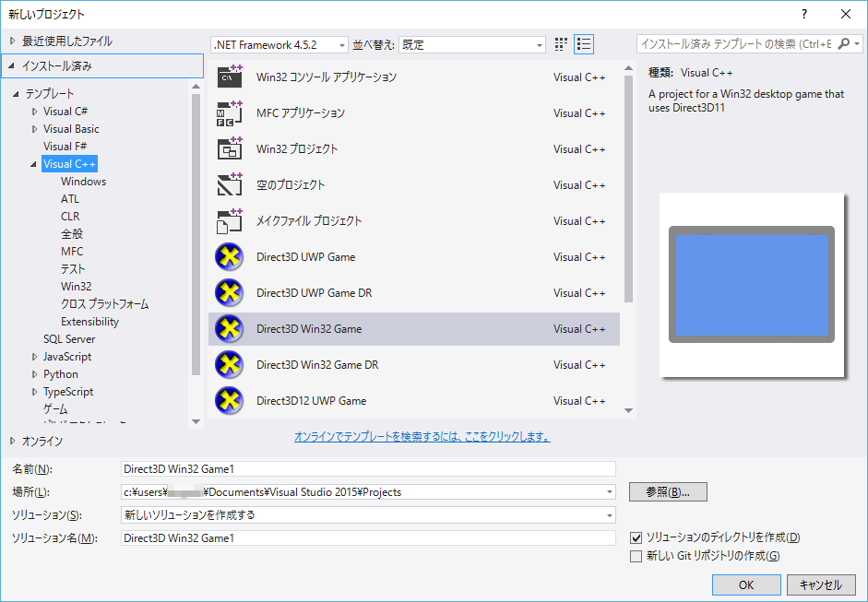Select テスト under Visual C++

(73, 269)
